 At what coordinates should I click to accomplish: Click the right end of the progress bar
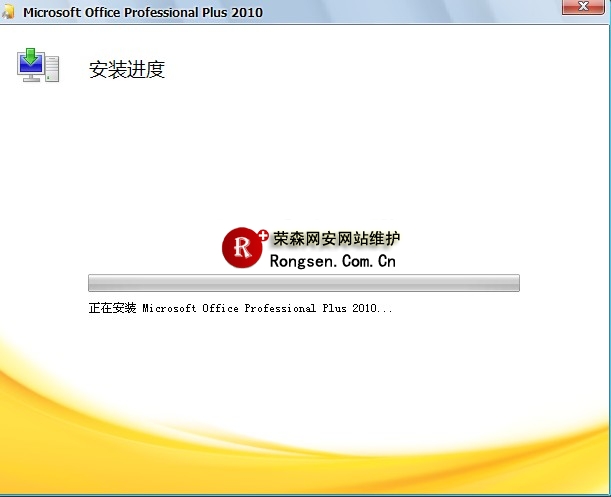(514, 283)
